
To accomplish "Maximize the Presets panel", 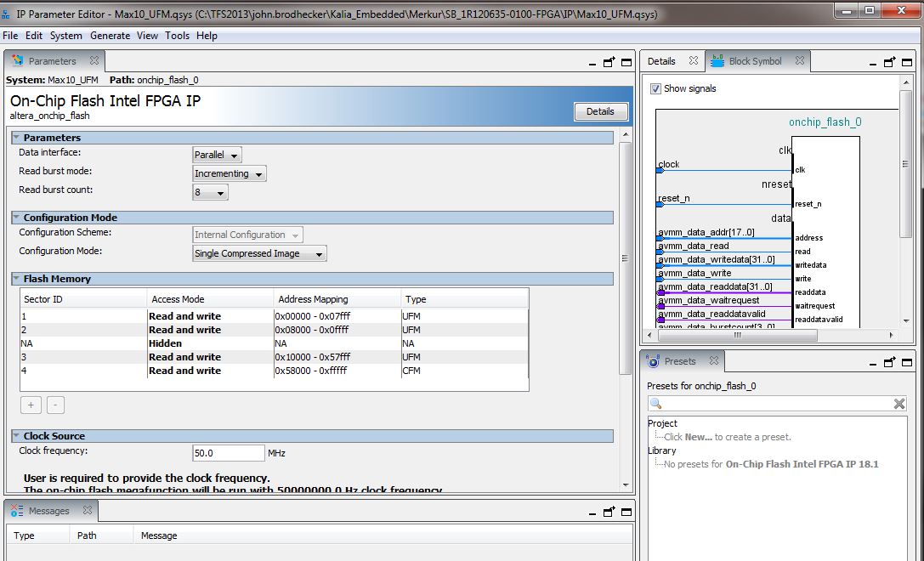I will 907,362.
